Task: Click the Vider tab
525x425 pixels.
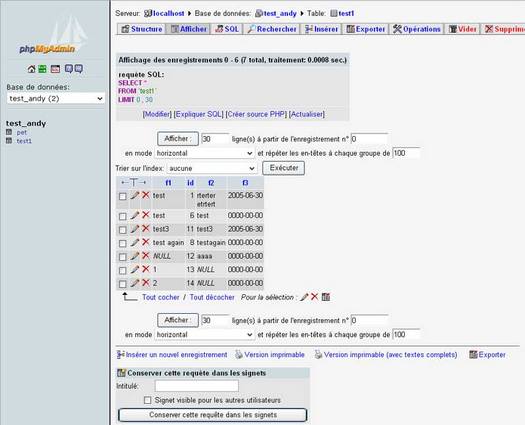Action: [x=463, y=29]
